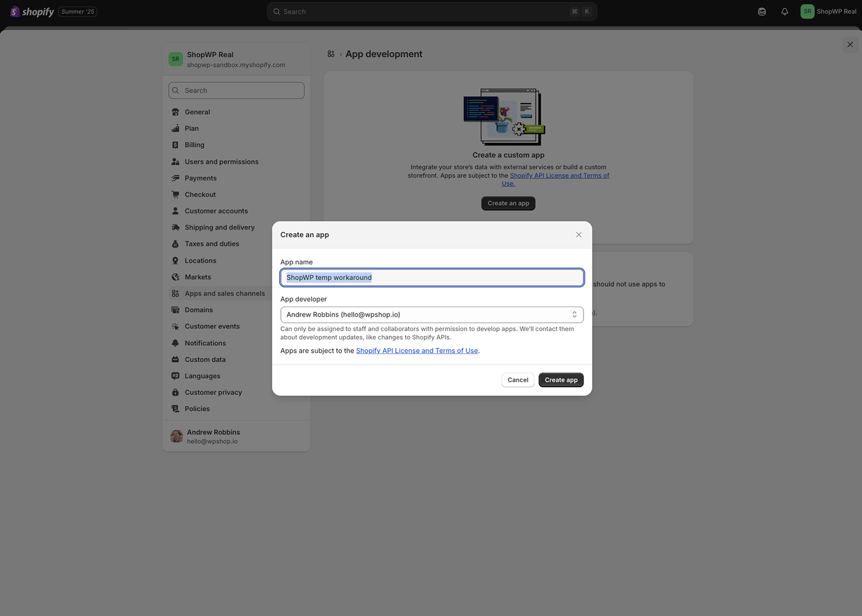This screenshot has width=862, height=616.
Task: Click the Checkout cart icon
Action: pos(175,195)
